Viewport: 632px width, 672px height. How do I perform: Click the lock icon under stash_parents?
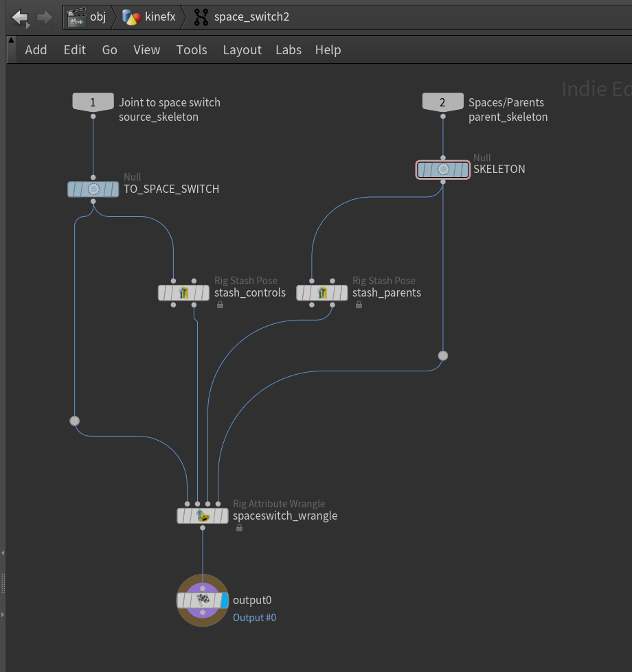(x=359, y=305)
